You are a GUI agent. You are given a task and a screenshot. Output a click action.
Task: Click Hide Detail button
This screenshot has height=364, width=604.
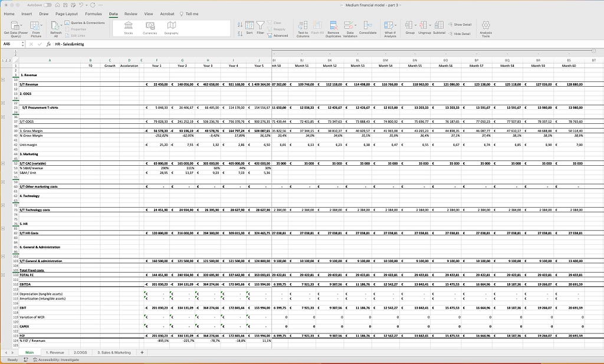[459, 34]
